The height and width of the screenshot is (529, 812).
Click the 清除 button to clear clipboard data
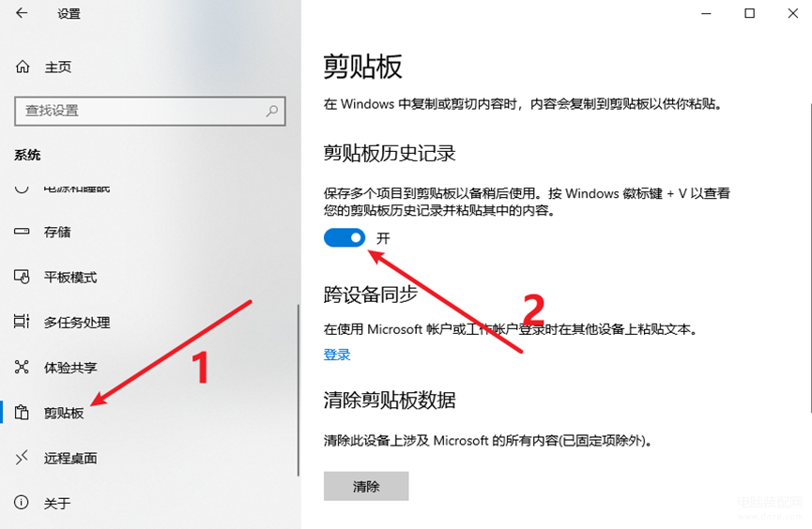[366, 486]
